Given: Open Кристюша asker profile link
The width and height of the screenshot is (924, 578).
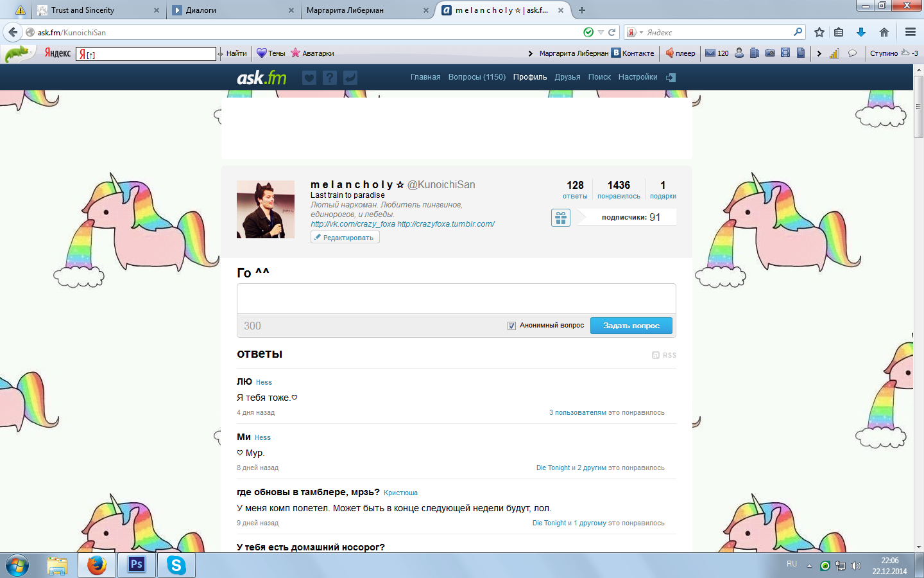Looking at the screenshot, I should (x=400, y=493).
